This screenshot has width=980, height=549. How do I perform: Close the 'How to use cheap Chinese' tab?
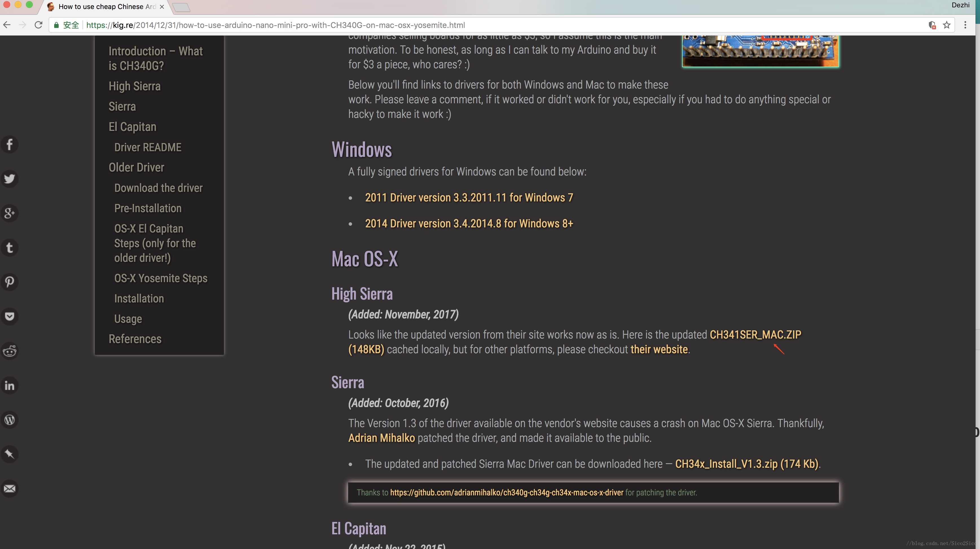click(162, 7)
